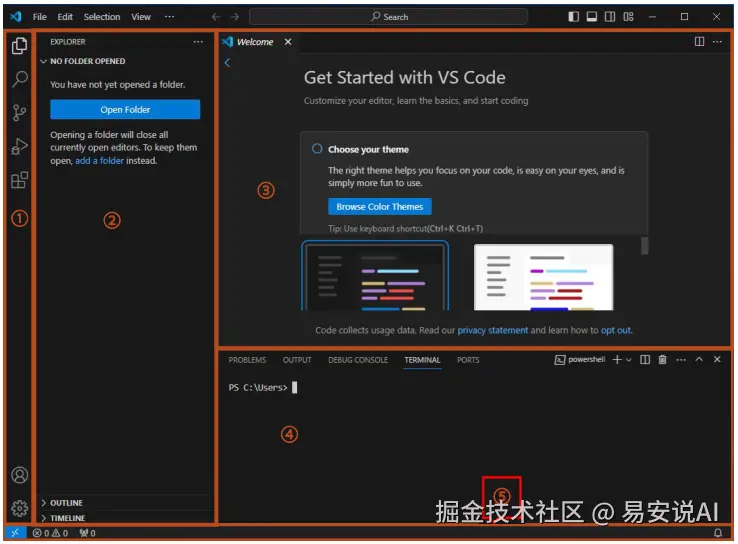The height and width of the screenshot is (544, 738).
Task: Select the powershell terminal label
Action: (x=580, y=360)
